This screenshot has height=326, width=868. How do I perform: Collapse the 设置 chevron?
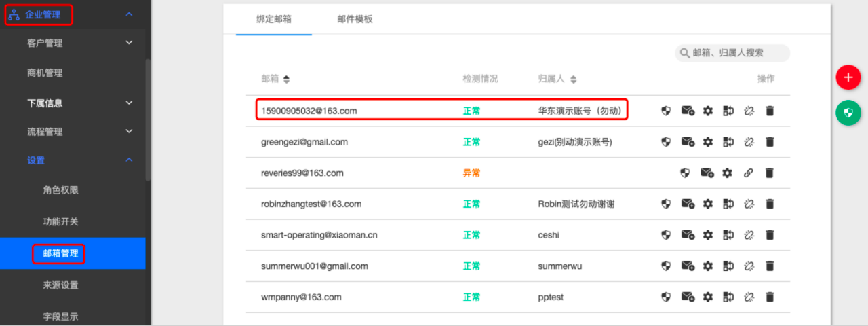coord(129,160)
